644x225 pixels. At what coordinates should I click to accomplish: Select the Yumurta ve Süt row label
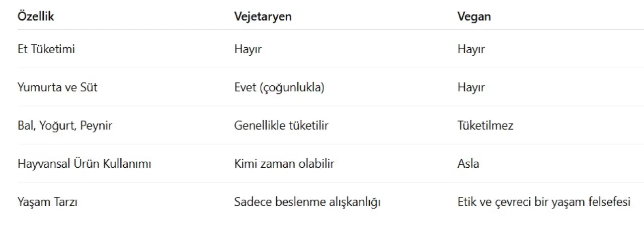pos(57,87)
